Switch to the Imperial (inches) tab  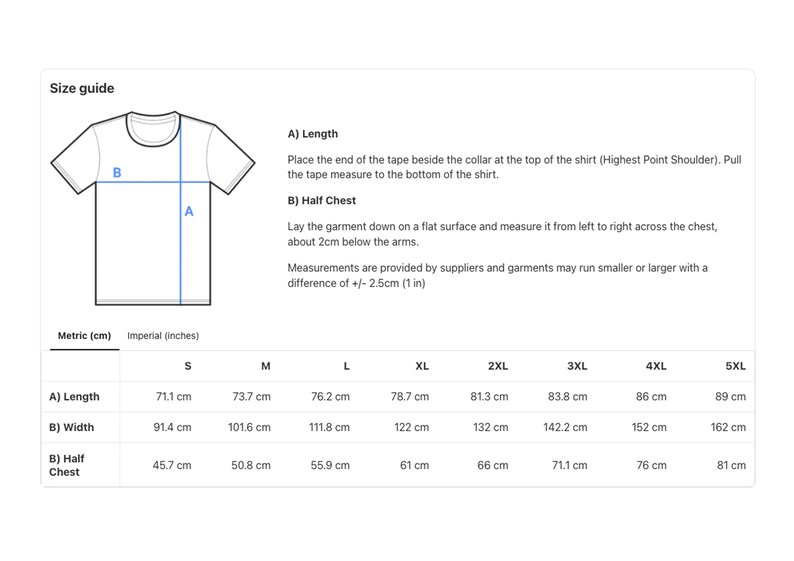(163, 336)
